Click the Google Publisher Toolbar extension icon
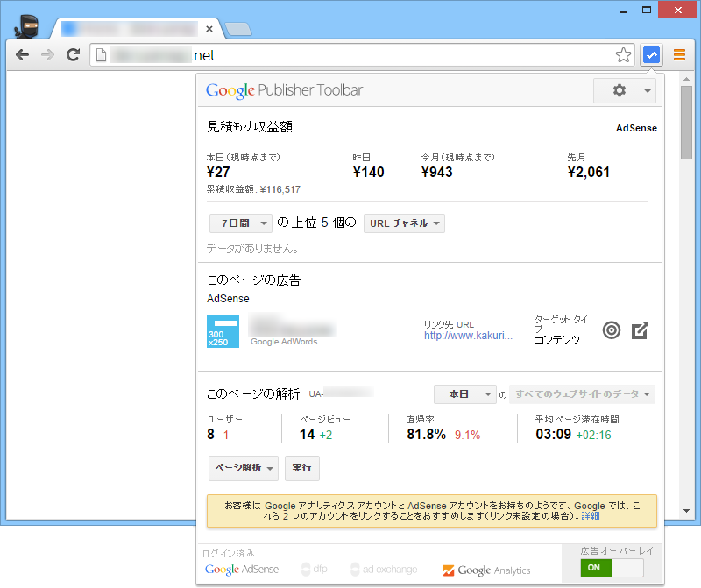 pyautogui.click(x=651, y=54)
